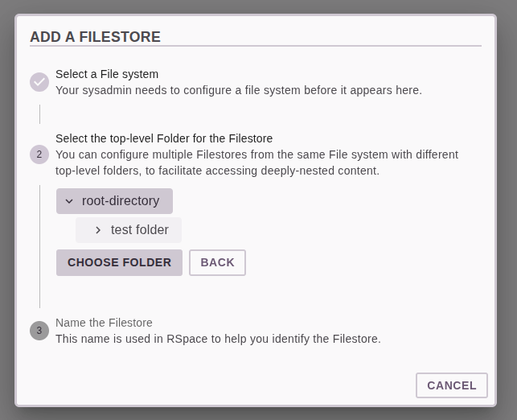Collapse the root-directory chevron arrow

pos(69,201)
